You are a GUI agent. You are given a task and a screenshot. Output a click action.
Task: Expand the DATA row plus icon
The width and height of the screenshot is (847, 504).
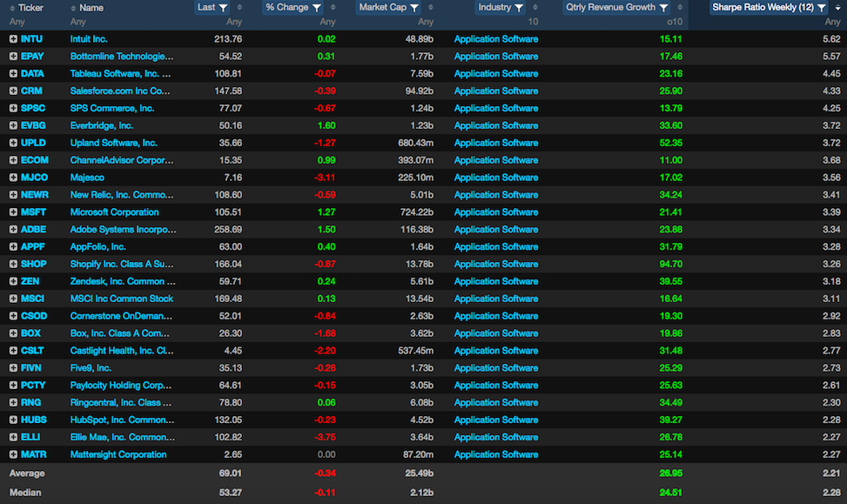point(13,73)
